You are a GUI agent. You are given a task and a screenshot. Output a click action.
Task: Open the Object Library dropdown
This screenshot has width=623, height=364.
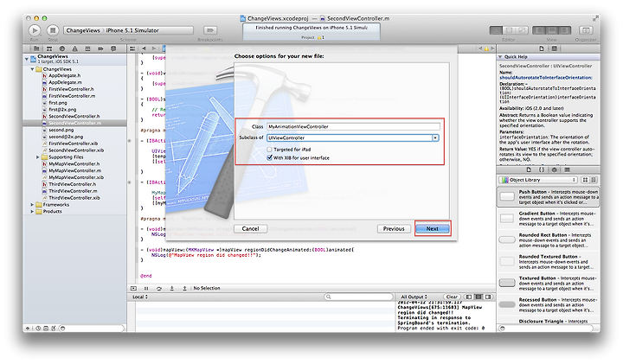tap(538, 180)
